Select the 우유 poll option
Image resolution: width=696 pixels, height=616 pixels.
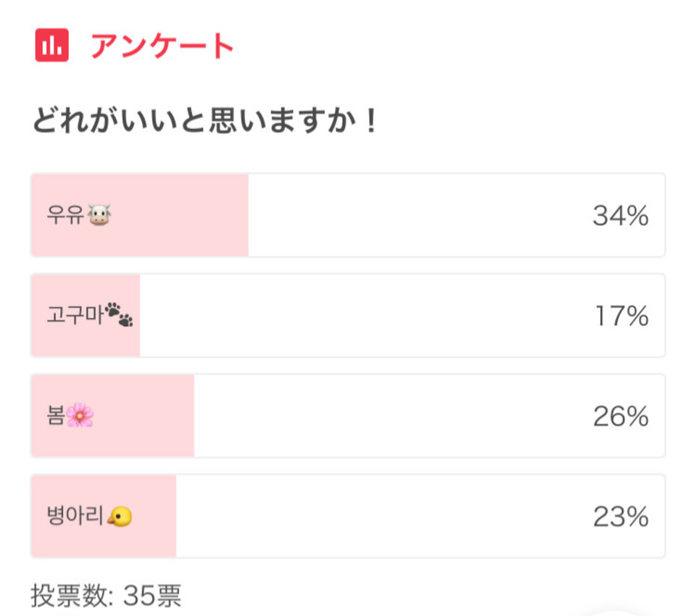pos(348,215)
